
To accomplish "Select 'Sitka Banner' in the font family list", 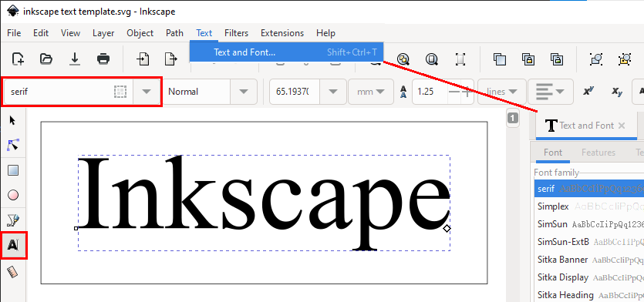I will [589, 260].
